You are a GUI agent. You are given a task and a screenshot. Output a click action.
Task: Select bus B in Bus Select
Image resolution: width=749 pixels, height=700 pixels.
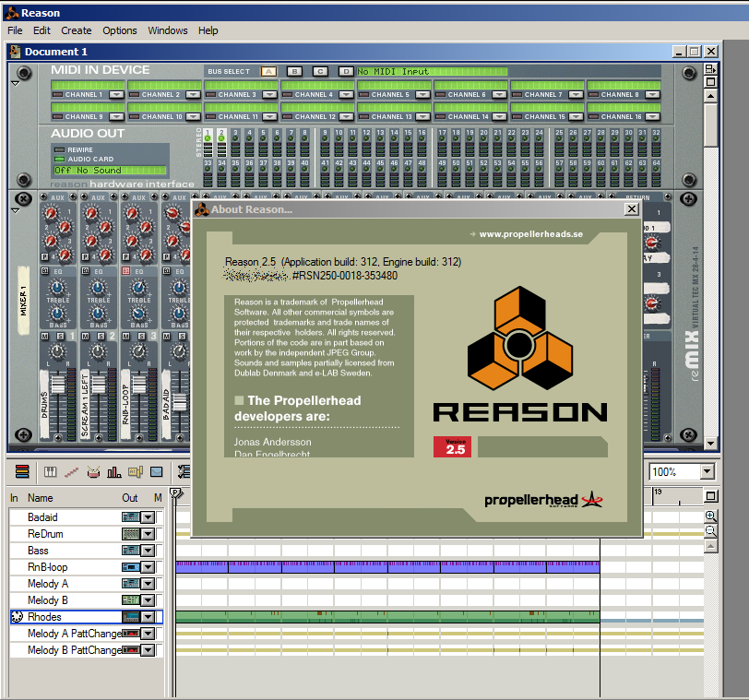click(295, 72)
